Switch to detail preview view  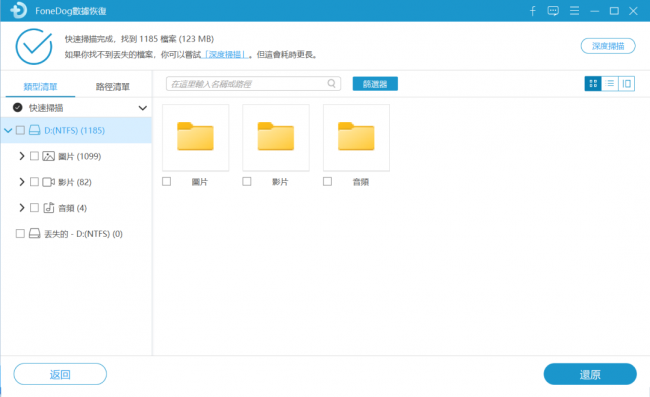(x=626, y=84)
